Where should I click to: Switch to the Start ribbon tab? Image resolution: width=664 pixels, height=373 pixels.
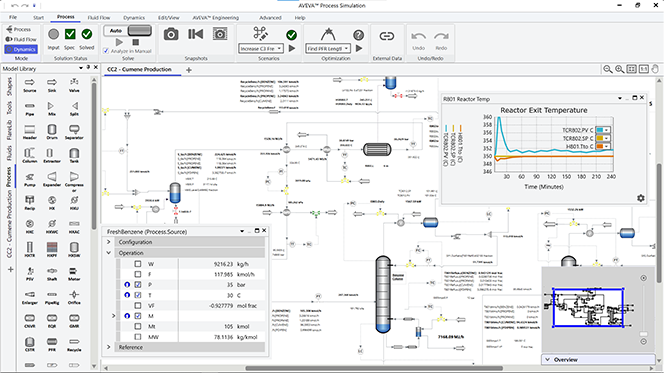point(39,18)
